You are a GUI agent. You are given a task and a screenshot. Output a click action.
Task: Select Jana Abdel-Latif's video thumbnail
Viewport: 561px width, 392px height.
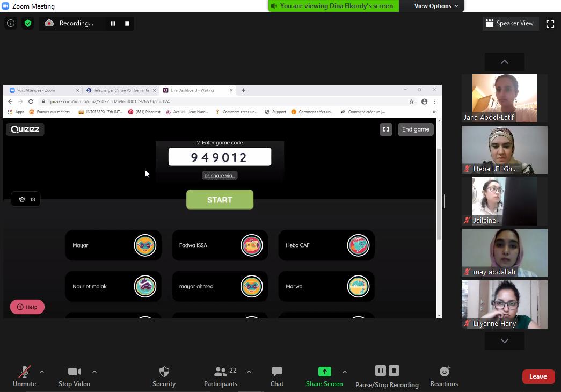coord(504,98)
